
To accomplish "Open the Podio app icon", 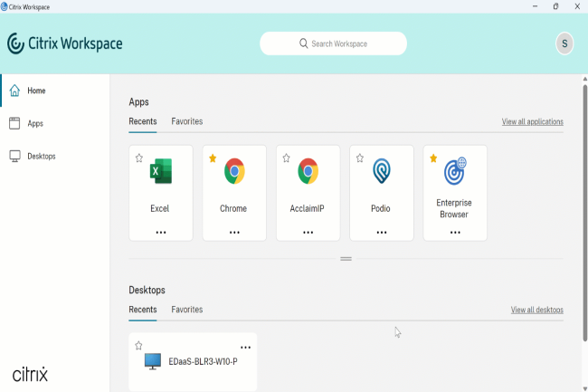I will point(381,172).
